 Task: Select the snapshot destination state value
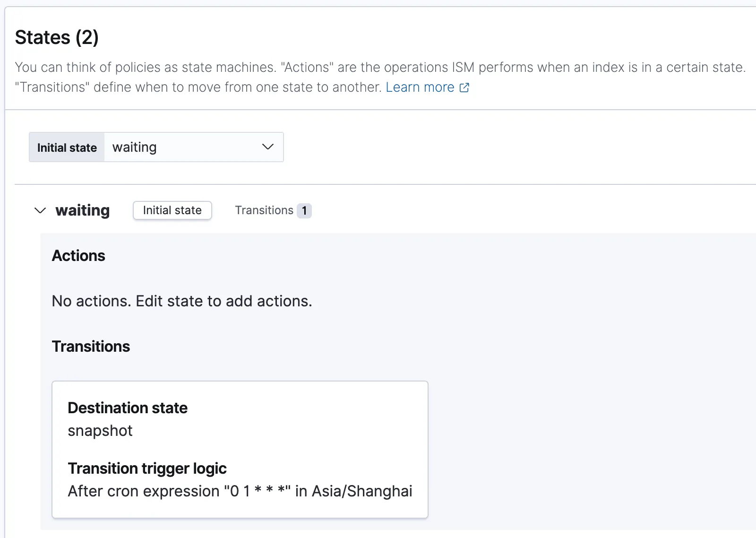[x=100, y=431]
